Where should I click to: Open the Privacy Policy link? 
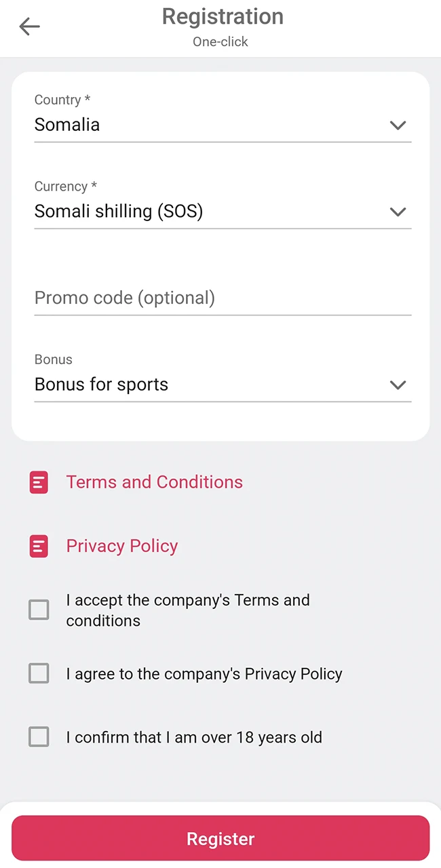pos(121,546)
